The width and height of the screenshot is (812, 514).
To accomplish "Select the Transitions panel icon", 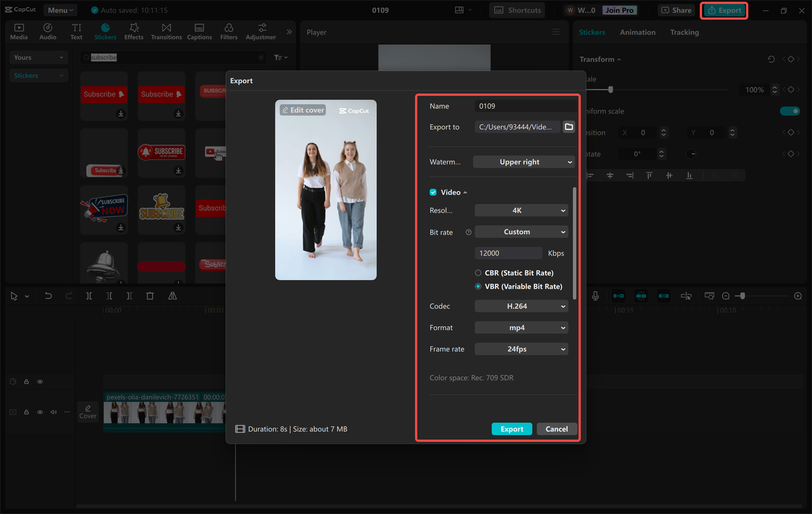I will pyautogui.click(x=166, y=30).
